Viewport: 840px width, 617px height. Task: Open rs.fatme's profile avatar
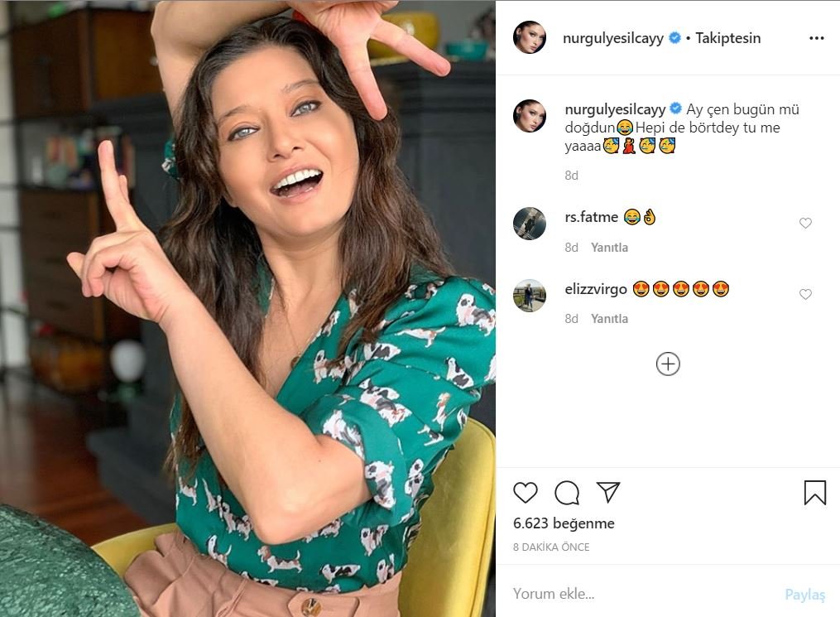[530, 224]
